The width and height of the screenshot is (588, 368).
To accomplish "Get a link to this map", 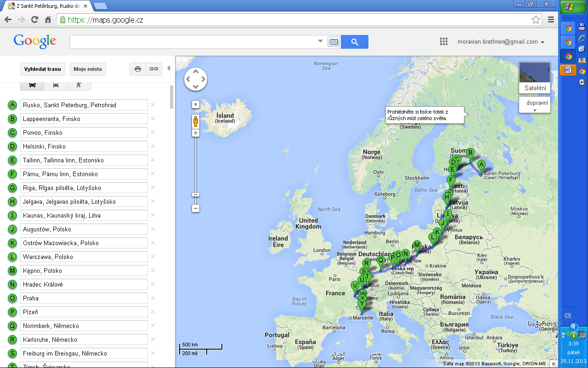I will [154, 69].
